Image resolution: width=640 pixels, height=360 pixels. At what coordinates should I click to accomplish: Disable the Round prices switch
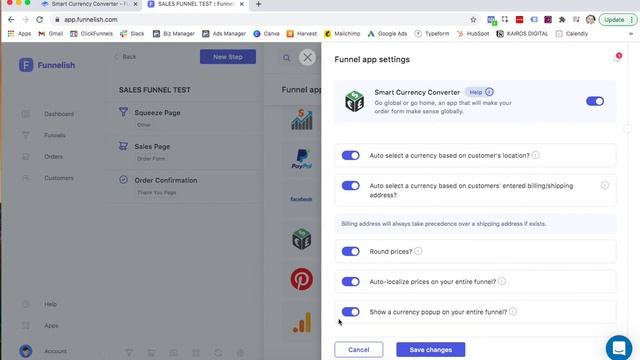click(351, 251)
